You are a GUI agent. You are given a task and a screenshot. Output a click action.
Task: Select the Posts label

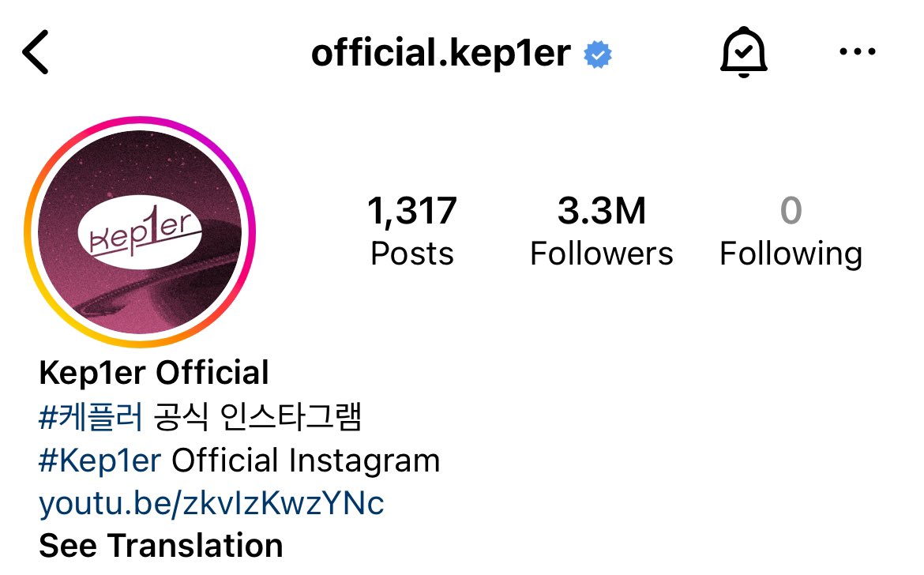click(412, 254)
